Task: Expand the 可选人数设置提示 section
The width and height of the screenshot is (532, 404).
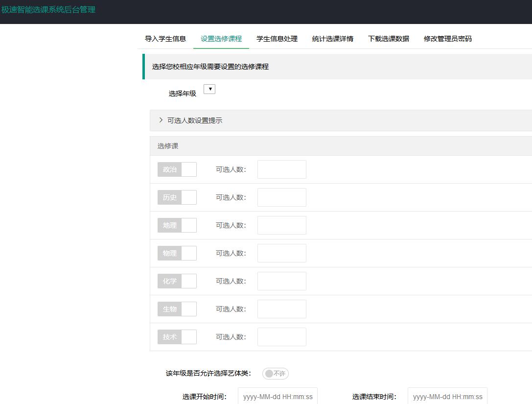Action: pos(194,120)
